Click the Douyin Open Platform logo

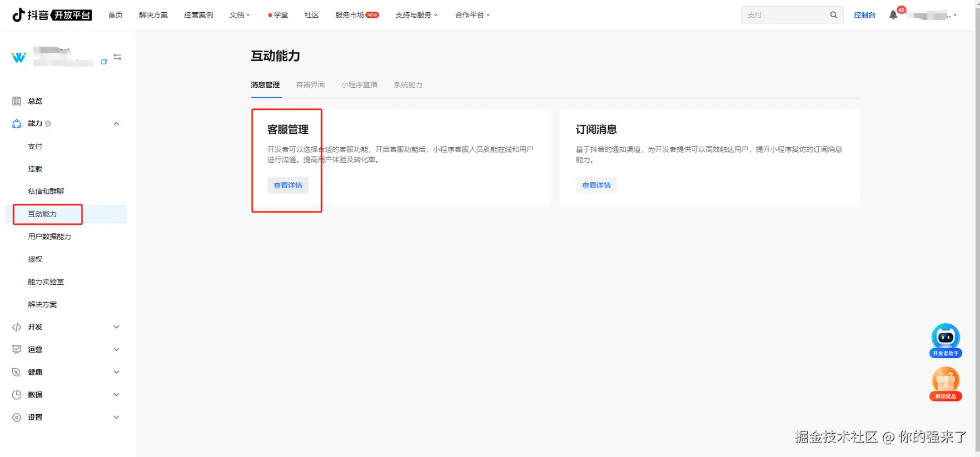click(52, 15)
